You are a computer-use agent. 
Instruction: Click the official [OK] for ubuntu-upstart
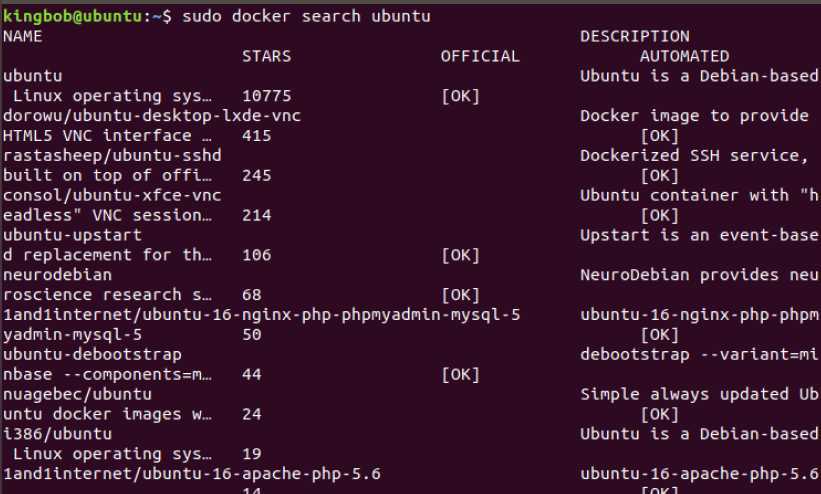click(460, 255)
